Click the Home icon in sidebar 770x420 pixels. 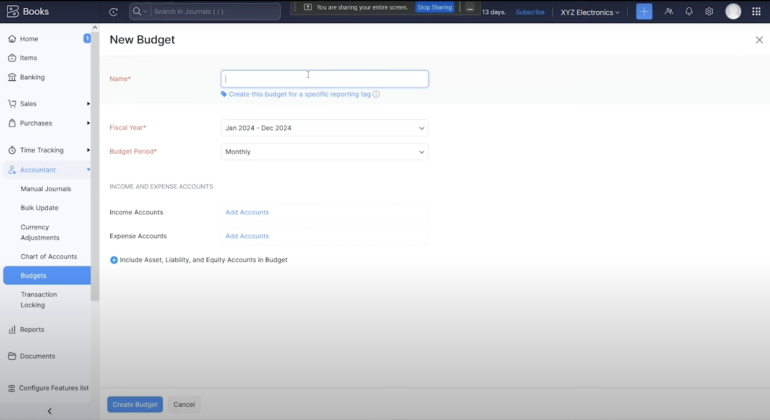click(x=12, y=39)
